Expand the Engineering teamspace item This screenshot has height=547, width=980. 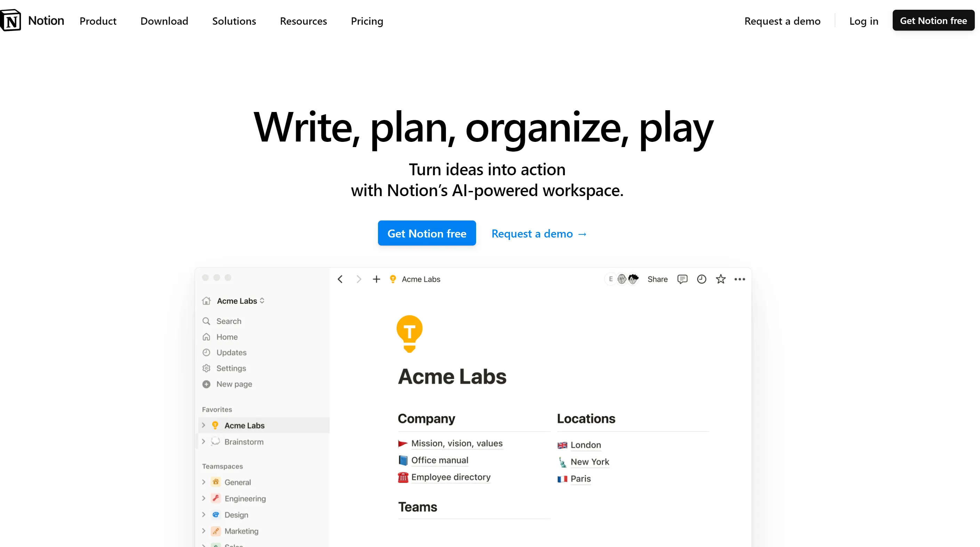[x=204, y=499]
